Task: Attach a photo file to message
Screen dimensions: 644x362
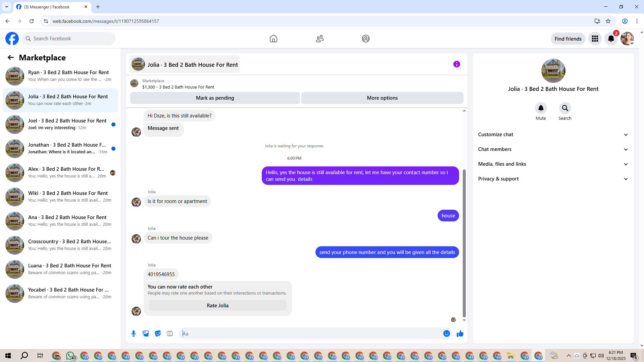Action: (x=146, y=333)
